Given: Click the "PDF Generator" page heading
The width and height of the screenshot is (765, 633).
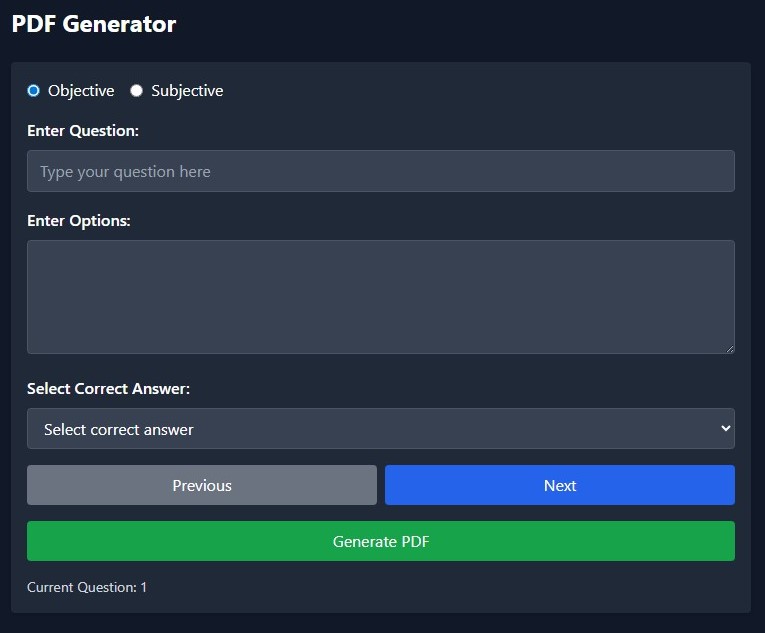Looking at the screenshot, I should pyautogui.click(x=94, y=25).
